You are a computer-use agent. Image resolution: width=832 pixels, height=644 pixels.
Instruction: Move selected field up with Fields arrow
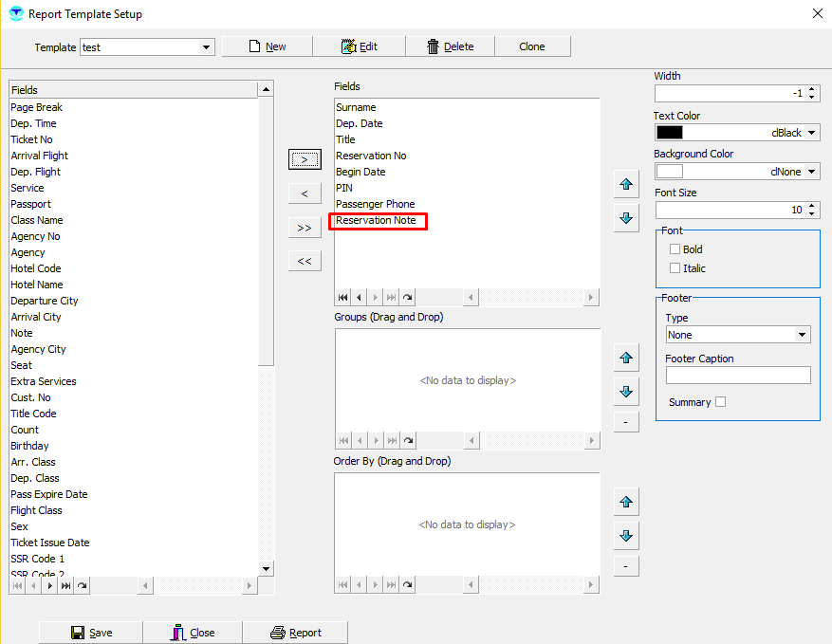point(625,184)
